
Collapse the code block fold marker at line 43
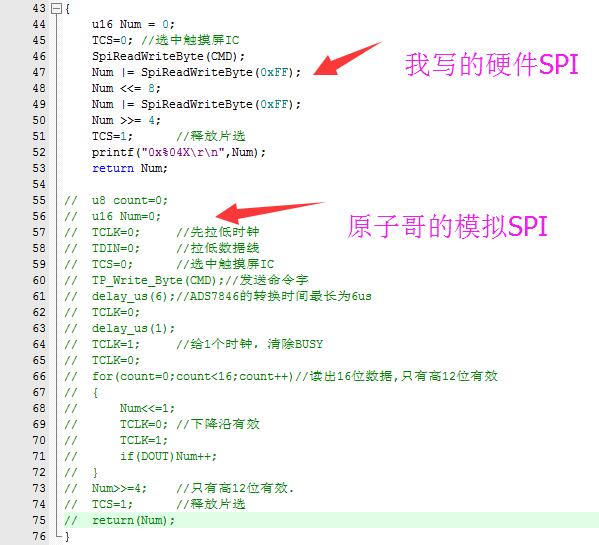57,8
